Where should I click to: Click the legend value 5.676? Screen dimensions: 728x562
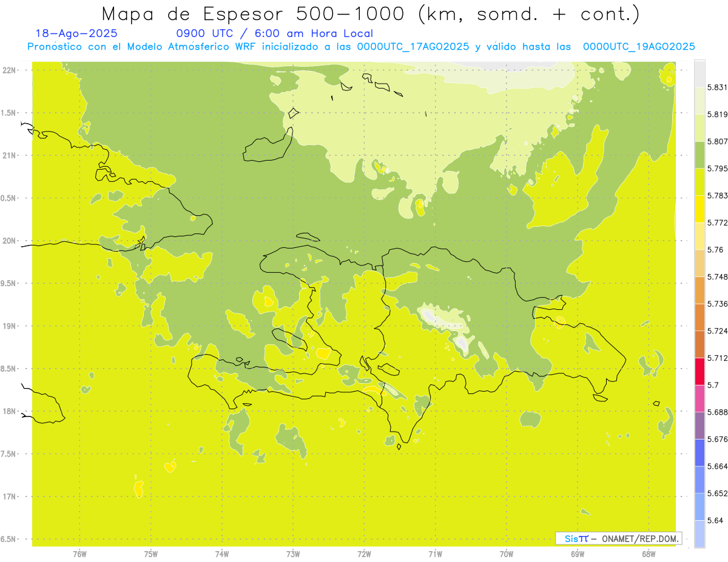(x=717, y=439)
